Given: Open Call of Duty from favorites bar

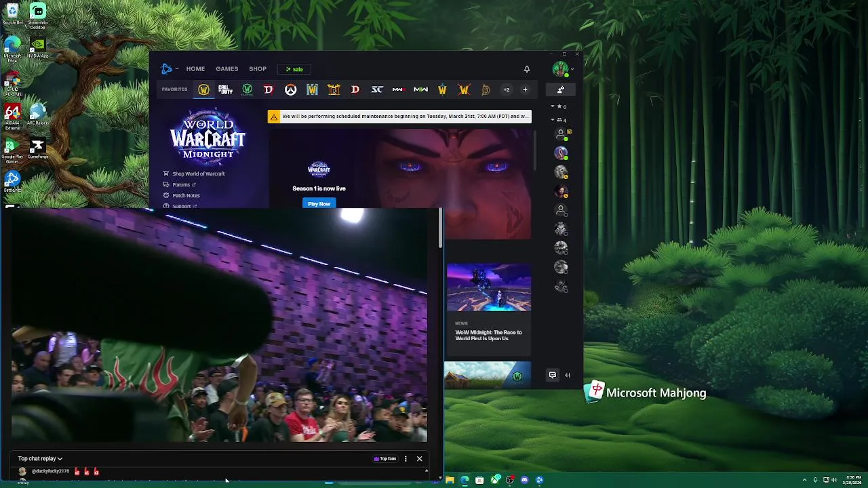Looking at the screenshot, I should pos(225,89).
